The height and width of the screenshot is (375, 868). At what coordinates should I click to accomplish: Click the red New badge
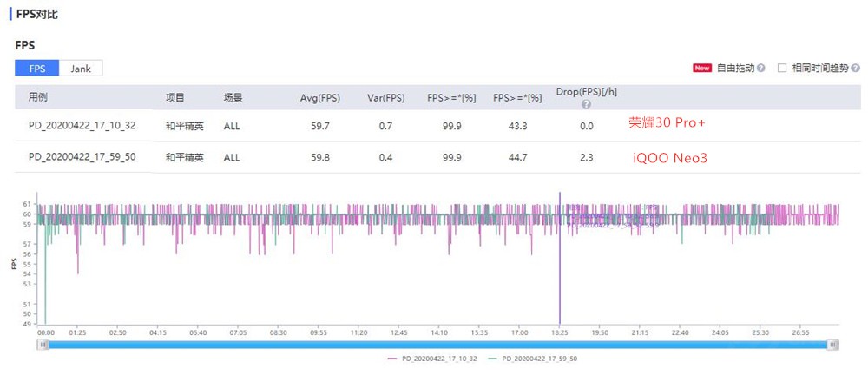coord(702,68)
